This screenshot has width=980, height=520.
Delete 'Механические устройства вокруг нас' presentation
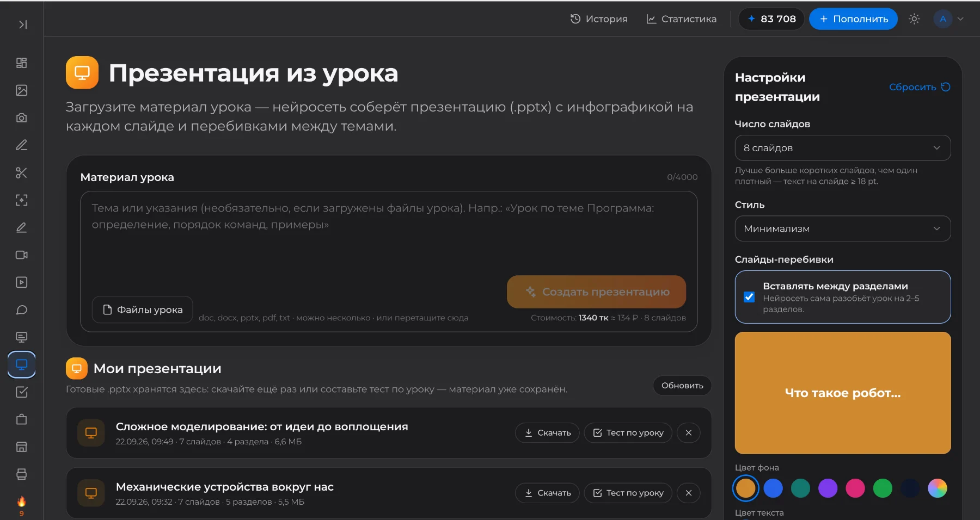tap(689, 493)
